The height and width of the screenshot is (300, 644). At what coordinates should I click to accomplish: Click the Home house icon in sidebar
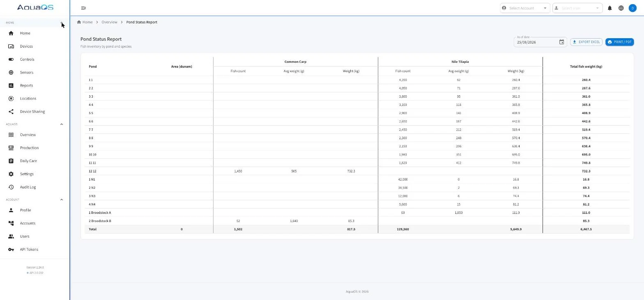[11, 33]
